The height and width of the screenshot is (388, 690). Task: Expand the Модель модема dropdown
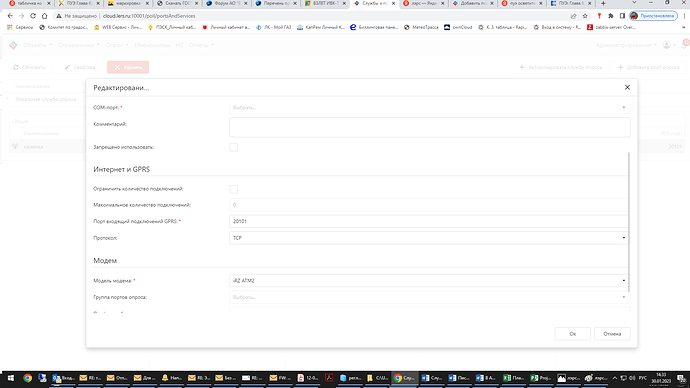[x=429, y=281]
